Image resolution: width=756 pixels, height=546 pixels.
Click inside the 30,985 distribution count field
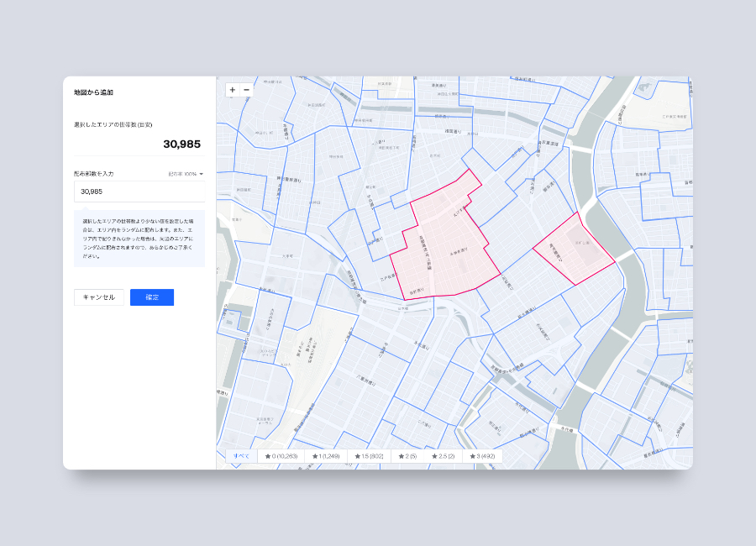139,192
